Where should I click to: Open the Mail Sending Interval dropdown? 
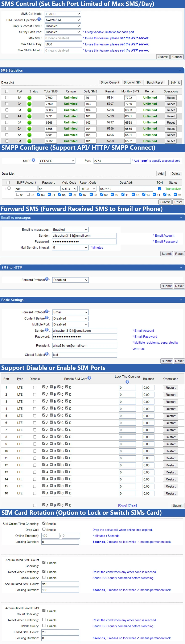point(70,248)
